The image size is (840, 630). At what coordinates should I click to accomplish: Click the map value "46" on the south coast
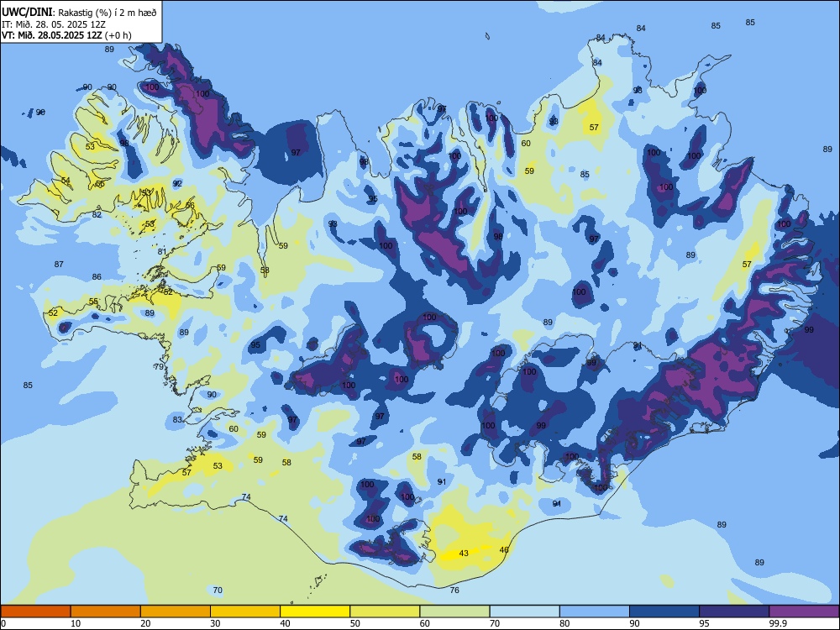click(x=504, y=549)
